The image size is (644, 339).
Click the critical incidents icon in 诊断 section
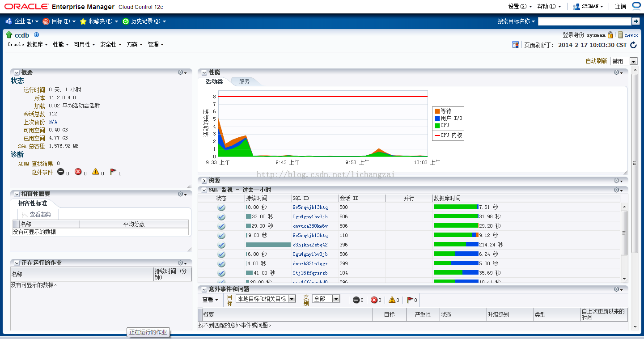coord(78,172)
